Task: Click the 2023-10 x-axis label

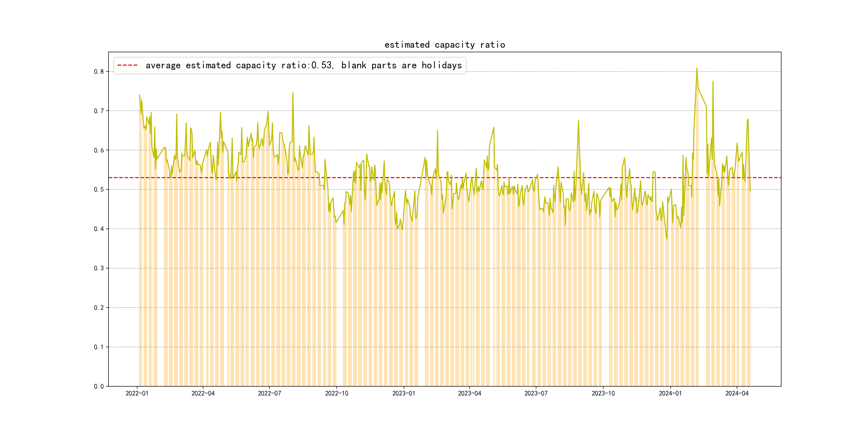Action: click(603, 393)
